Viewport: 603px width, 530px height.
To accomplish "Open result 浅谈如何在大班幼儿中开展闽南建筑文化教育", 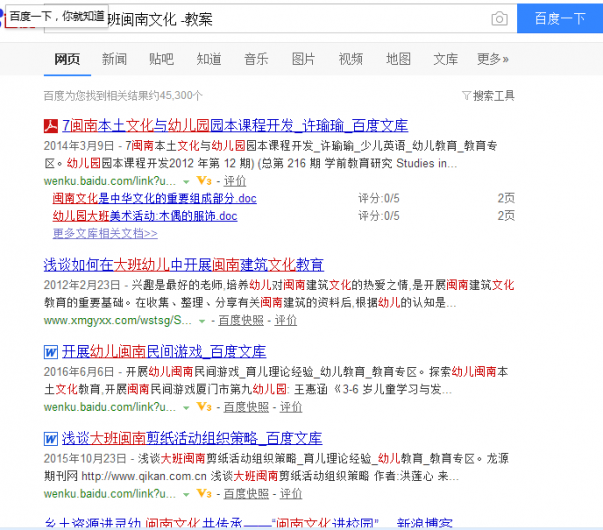I will (x=183, y=265).
